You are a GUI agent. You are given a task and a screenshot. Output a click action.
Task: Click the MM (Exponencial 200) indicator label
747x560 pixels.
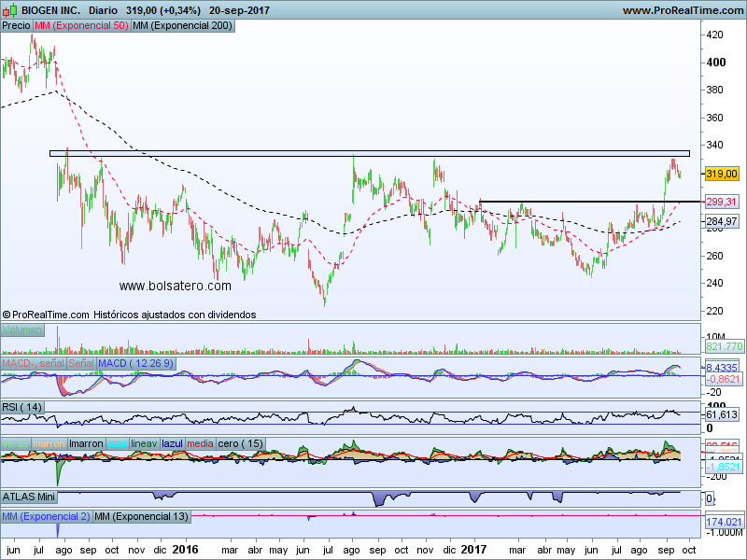coord(183,26)
